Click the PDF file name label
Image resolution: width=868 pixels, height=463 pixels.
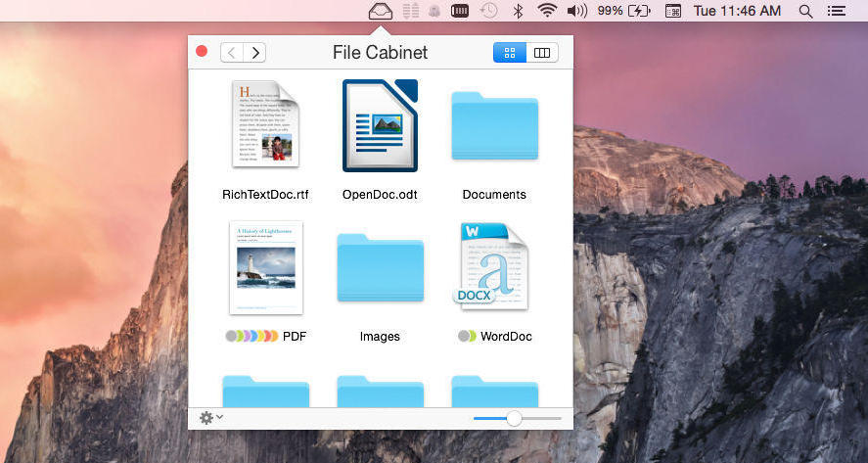tap(295, 336)
